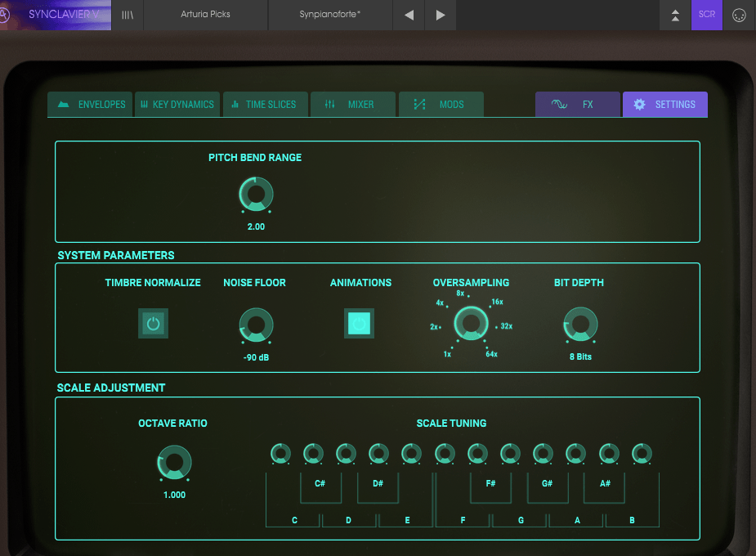
Task: Go to the next preset arrow
Action: pos(441,15)
